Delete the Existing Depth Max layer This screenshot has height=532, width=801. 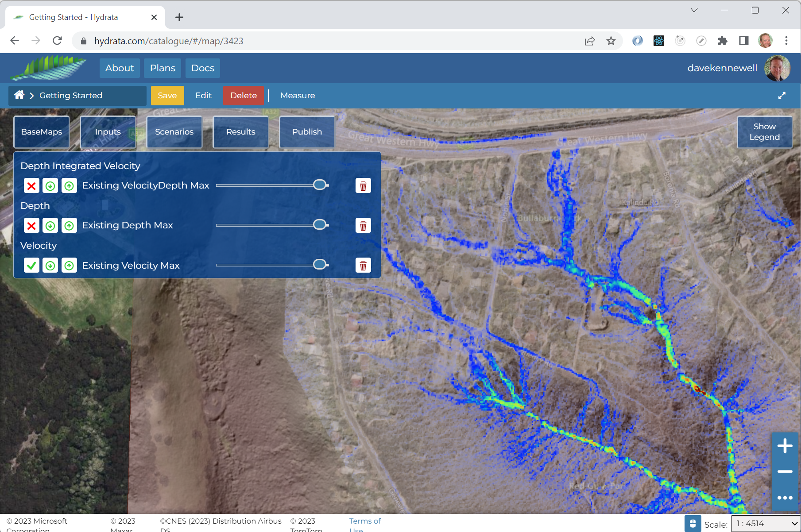[x=363, y=226]
